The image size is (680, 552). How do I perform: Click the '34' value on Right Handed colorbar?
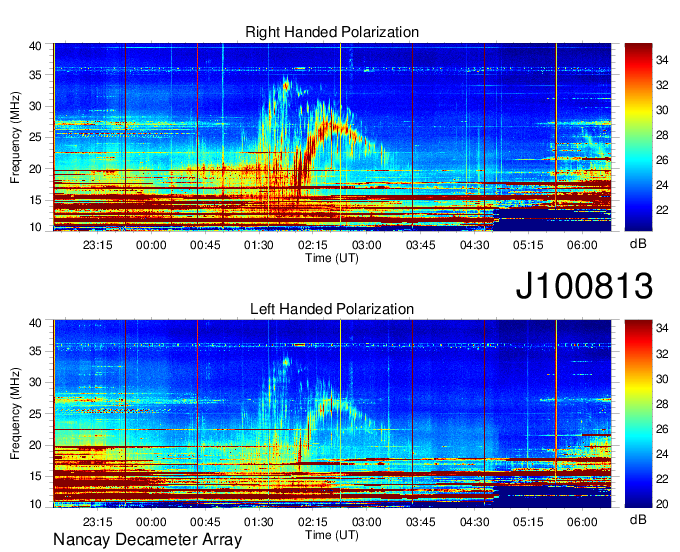[x=662, y=60]
